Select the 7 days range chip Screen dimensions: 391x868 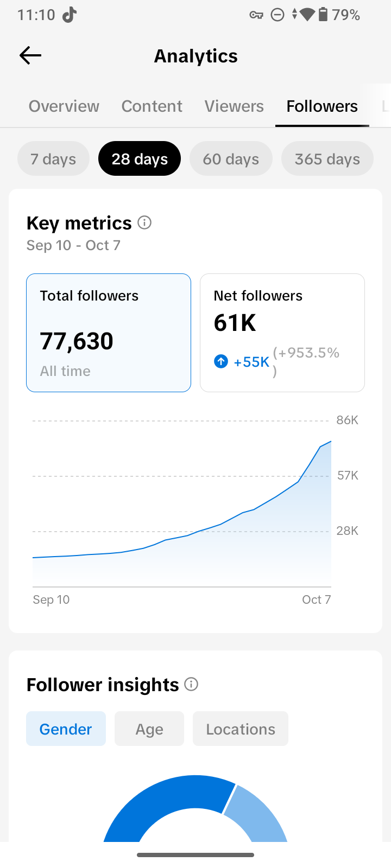(53, 158)
